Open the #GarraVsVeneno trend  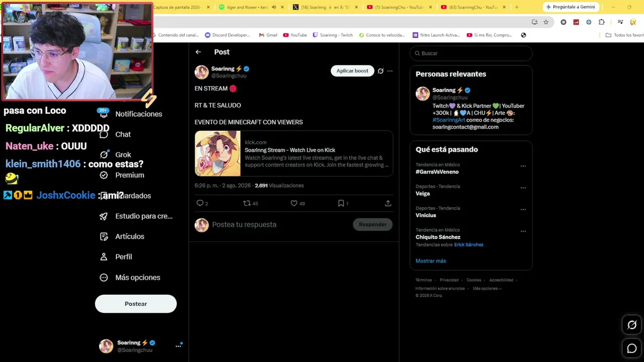[437, 172]
